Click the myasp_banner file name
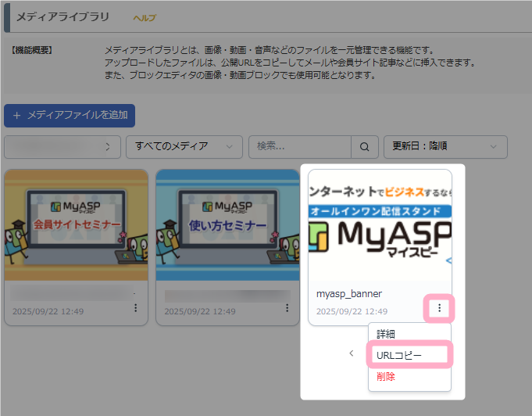 pos(349,294)
